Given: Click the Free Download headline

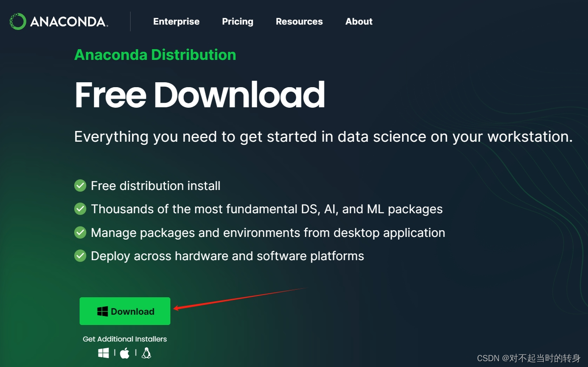Looking at the screenshot, I should click(199, 95).
